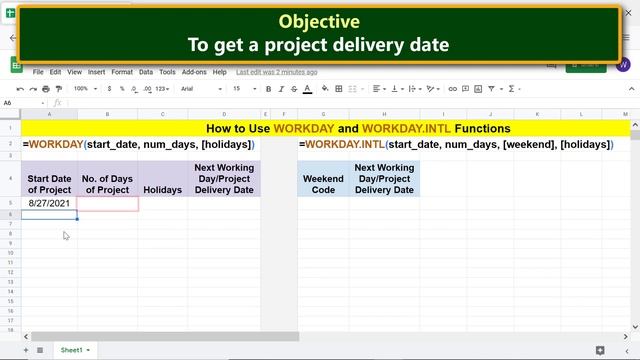Format cell as currency with the dollar icon
This screenshot has width=640, height=360.
point(109,89)
